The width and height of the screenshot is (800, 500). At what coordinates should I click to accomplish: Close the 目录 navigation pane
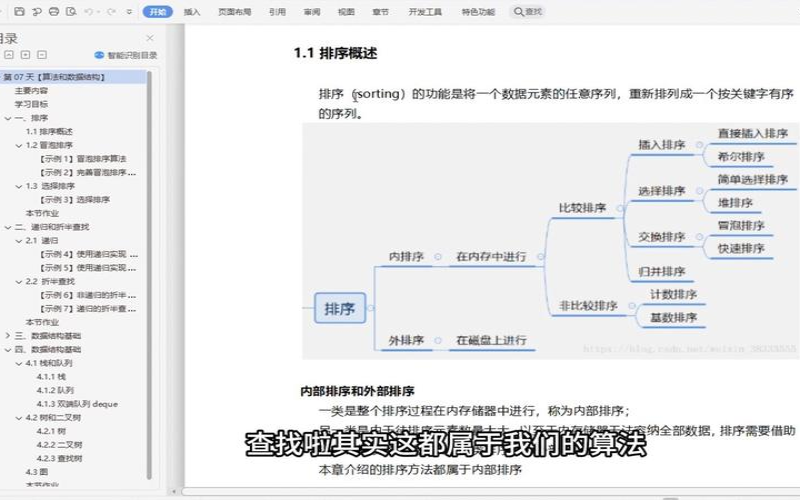pyautogui.click(x=150, y=38)
